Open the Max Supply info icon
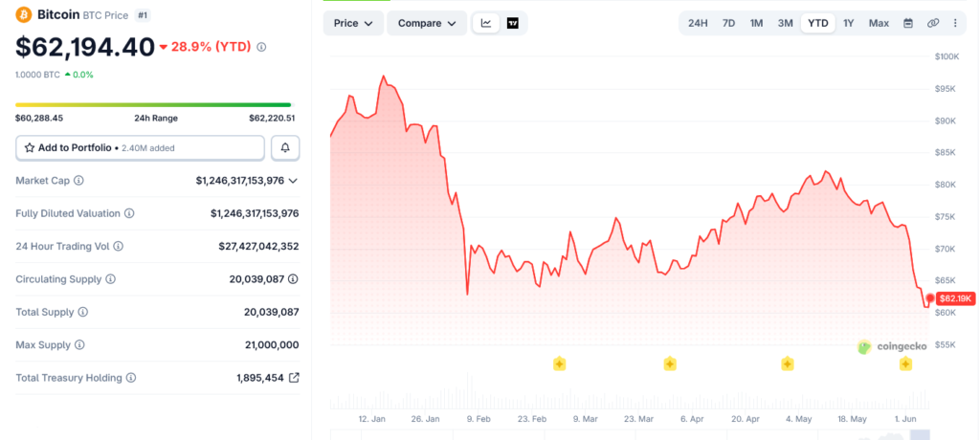The height and width of the screenshot is (440, 980). pyautogui.click(x=79, y=345)
